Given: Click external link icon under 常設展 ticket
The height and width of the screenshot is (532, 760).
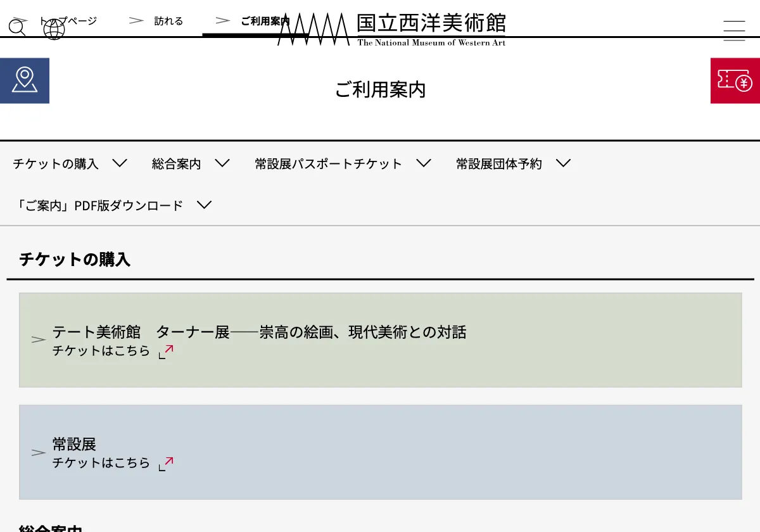Looking at the screenshot, I should click(166, 464).
